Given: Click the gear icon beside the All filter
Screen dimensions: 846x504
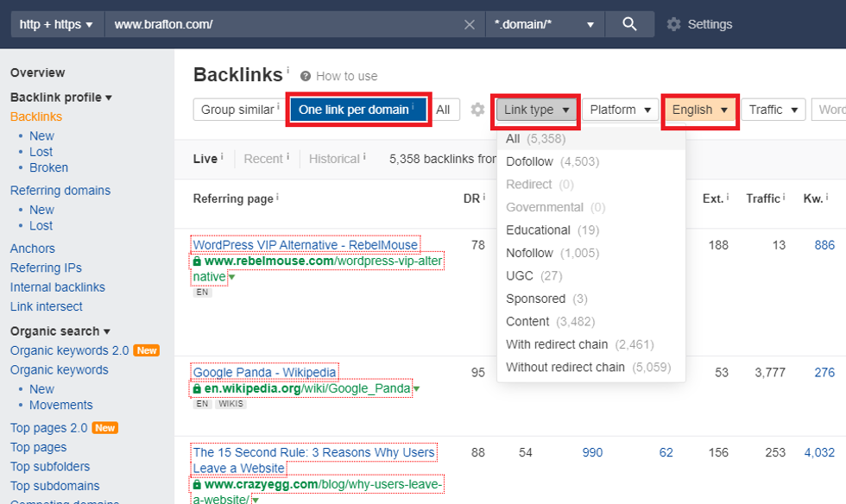Looking at the screenshot, I should (477, 110).
